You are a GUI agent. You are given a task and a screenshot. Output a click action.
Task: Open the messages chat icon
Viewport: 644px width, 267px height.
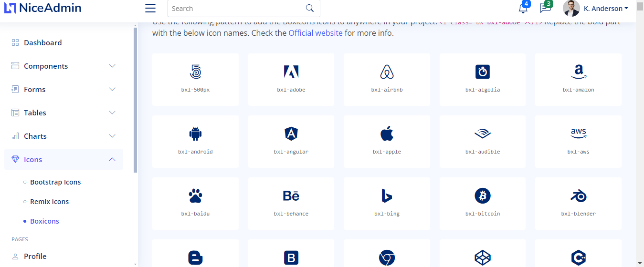tap(545, 8)
